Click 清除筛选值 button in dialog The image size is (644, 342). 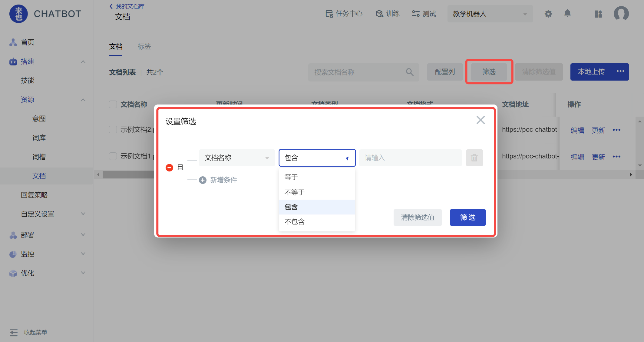(x=418, y=217)
